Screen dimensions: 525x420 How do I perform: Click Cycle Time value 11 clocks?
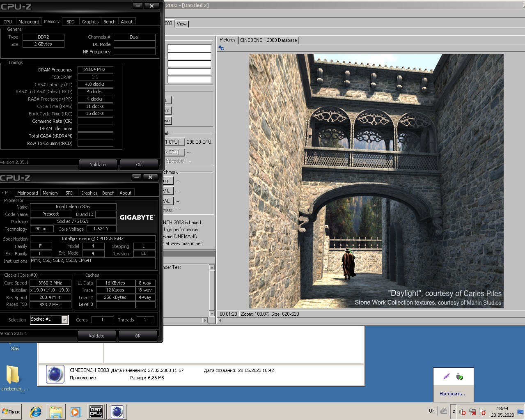pyautogui.click(x=95, y=107)
